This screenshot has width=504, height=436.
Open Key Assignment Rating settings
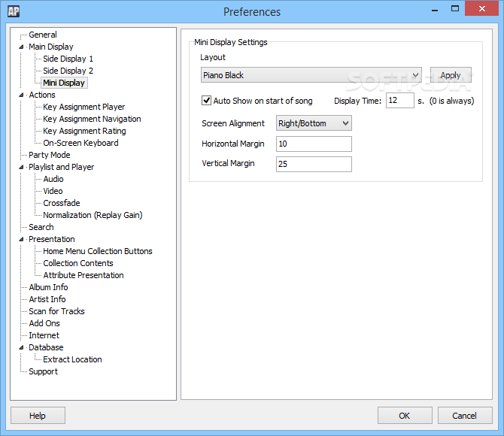pos(84,131)
